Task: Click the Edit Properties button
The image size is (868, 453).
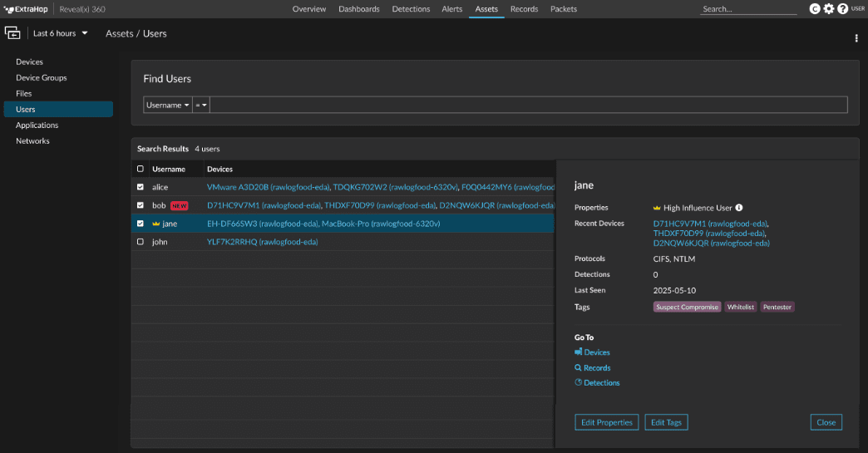Action: (x=607, y=422)
